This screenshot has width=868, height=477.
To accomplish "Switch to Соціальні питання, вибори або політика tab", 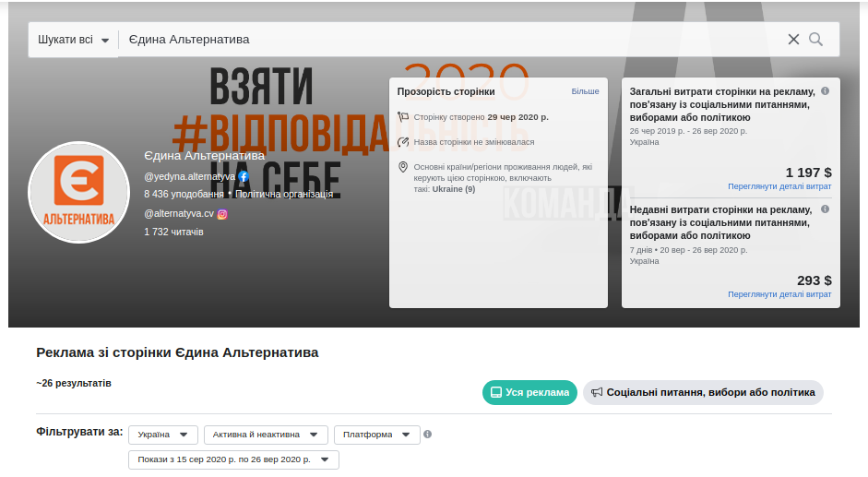I will (703, 392).
